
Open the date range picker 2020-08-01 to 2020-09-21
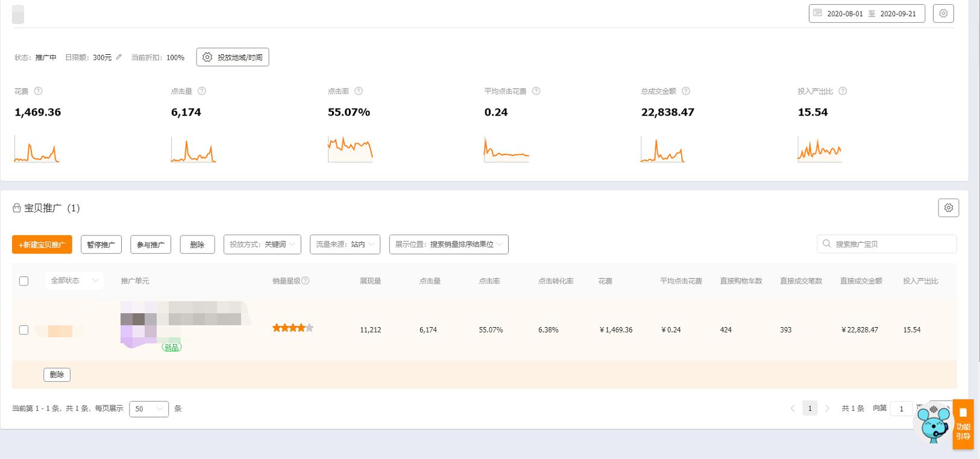point(866,13)
